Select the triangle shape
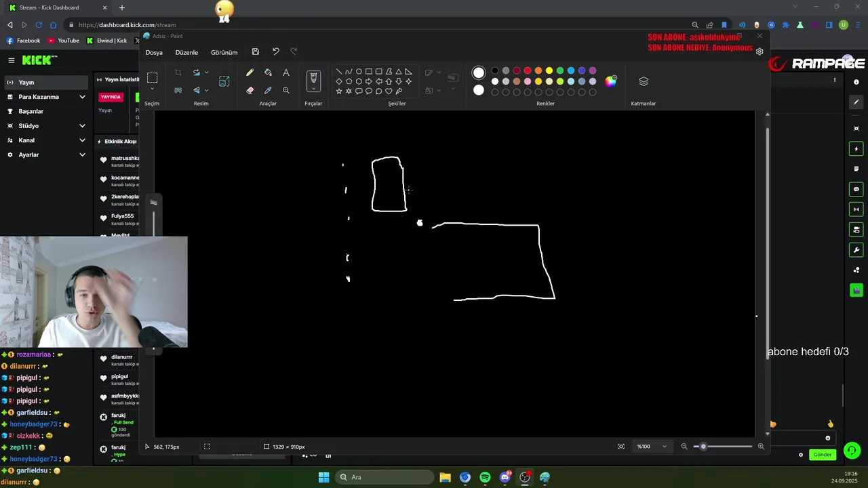The image size is (868, 488). 399,71
